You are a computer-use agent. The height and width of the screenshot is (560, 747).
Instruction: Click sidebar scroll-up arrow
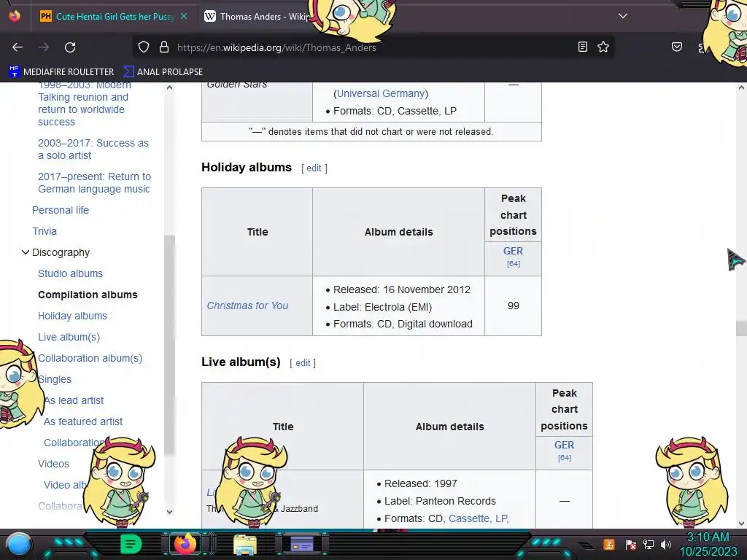coord(169,87)
